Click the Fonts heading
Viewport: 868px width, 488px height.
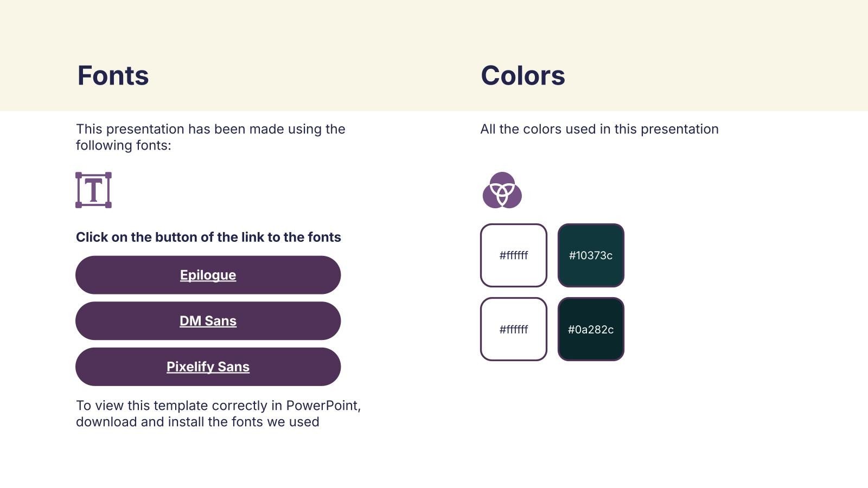point(113,75)
